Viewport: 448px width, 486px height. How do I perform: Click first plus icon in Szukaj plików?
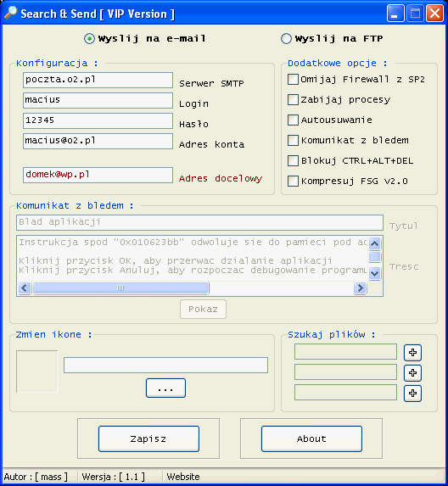(412, 352)
